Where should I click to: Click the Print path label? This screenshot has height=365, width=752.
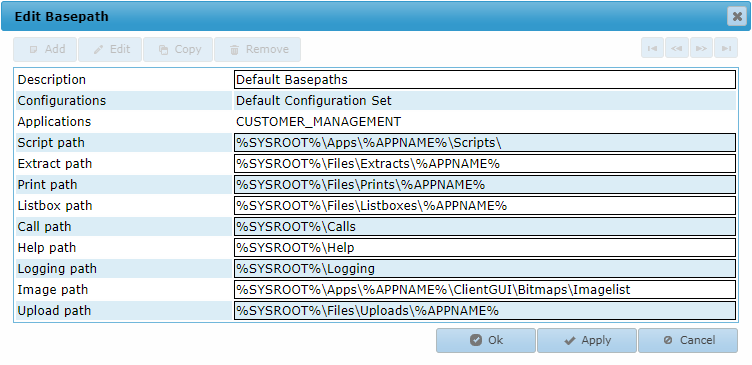click(x=47, y=185)
